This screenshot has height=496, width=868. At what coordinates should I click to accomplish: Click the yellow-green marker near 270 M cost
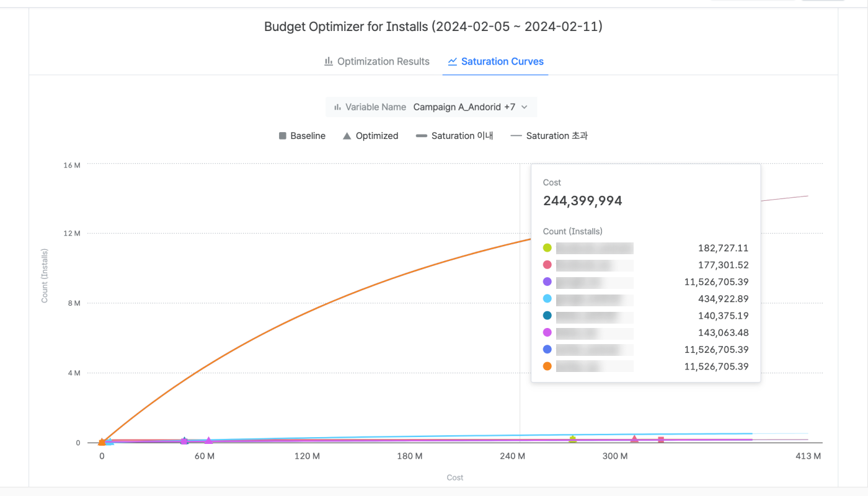tap(573, 439)
